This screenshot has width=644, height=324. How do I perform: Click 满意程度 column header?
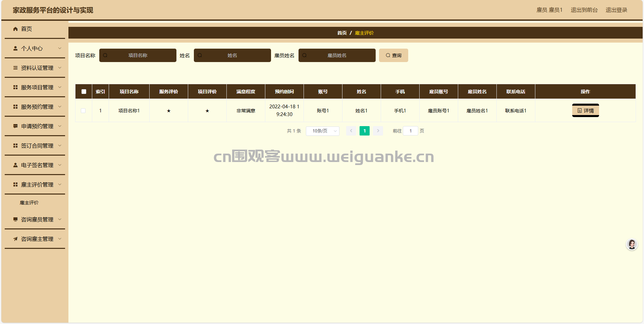[x=246, y=92]
